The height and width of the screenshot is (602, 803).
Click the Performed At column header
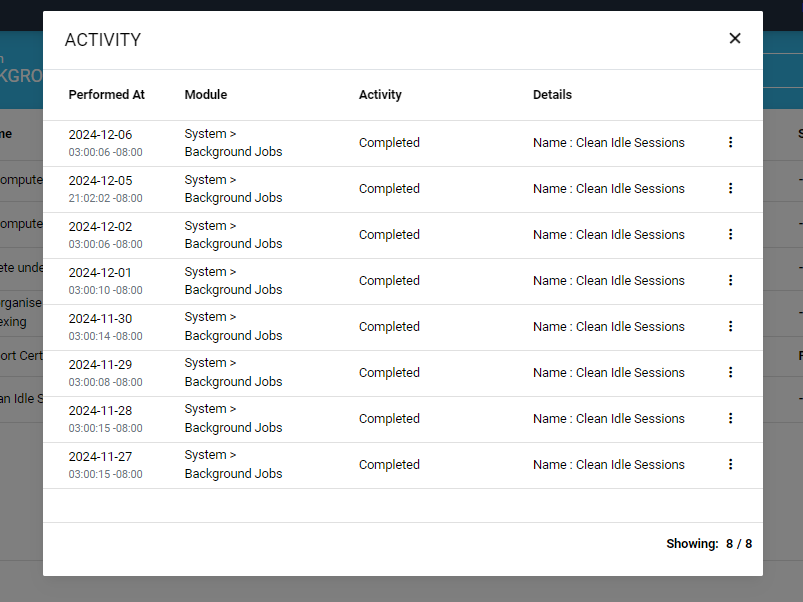point(107,95)
